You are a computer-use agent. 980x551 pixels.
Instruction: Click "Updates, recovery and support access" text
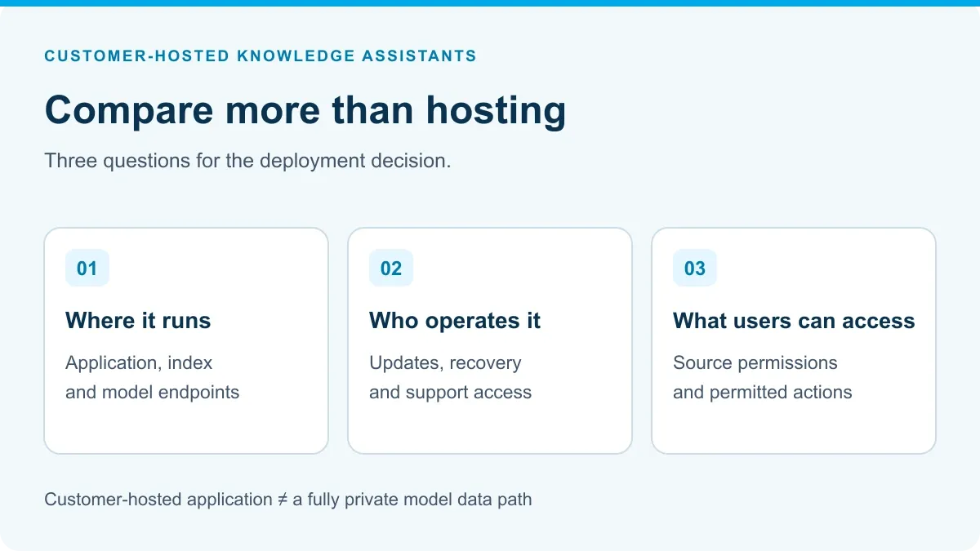click(x=451, y=377)
